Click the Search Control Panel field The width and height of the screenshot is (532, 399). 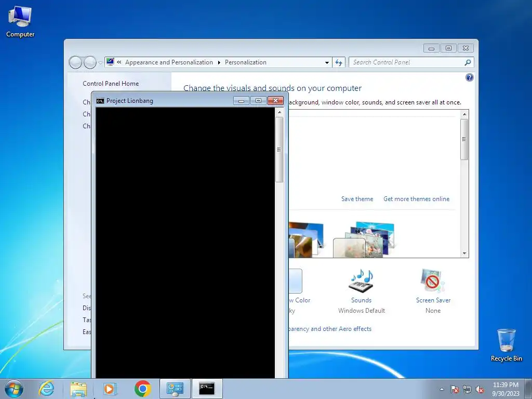pyautogui.click(x=406, y=62)
